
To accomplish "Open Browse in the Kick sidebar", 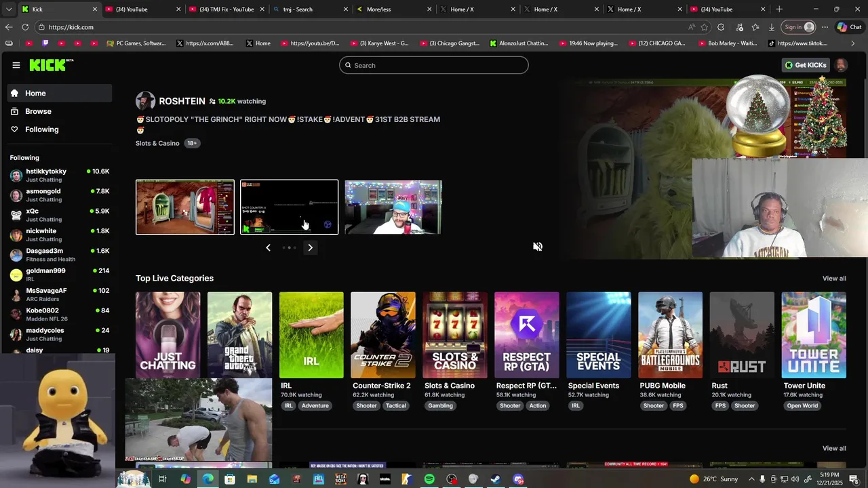I will pyautogui.click(x=60, y=111).
